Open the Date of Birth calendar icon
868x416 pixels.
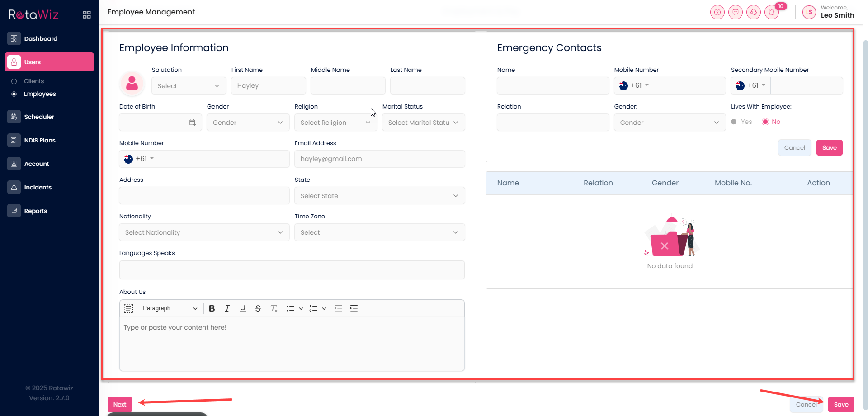[x=193, y=123]
